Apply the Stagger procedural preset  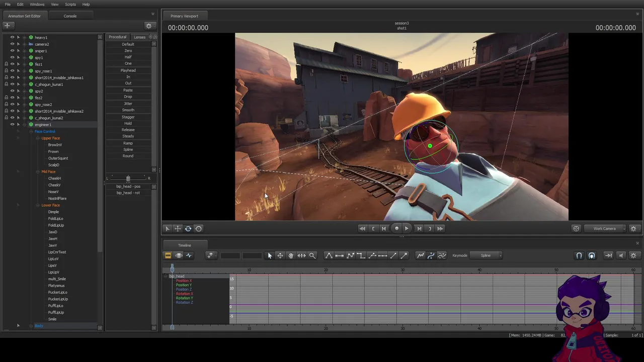pyautogui.click(x=128, y=117)
